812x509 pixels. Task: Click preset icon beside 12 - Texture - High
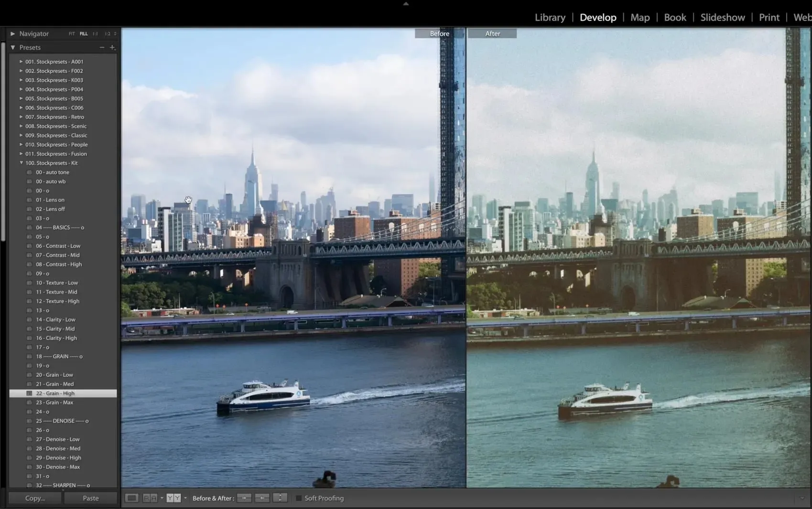click(x=29, y=301)
